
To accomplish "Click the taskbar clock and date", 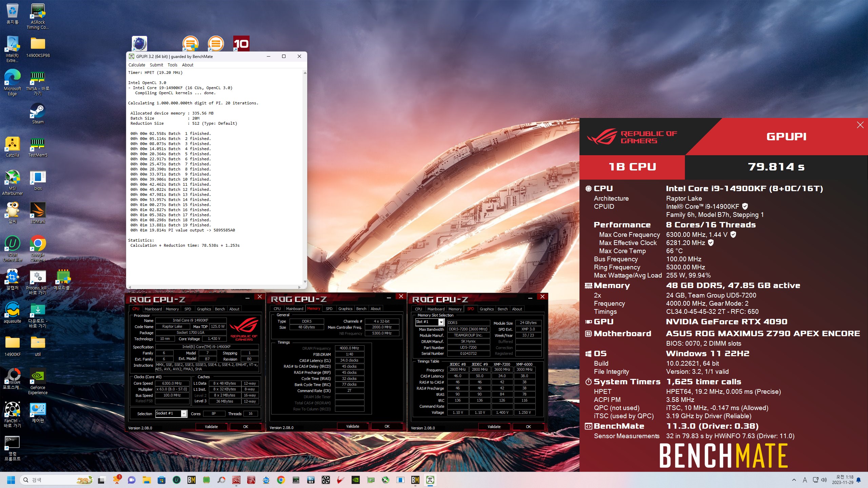I will point(843,480).
